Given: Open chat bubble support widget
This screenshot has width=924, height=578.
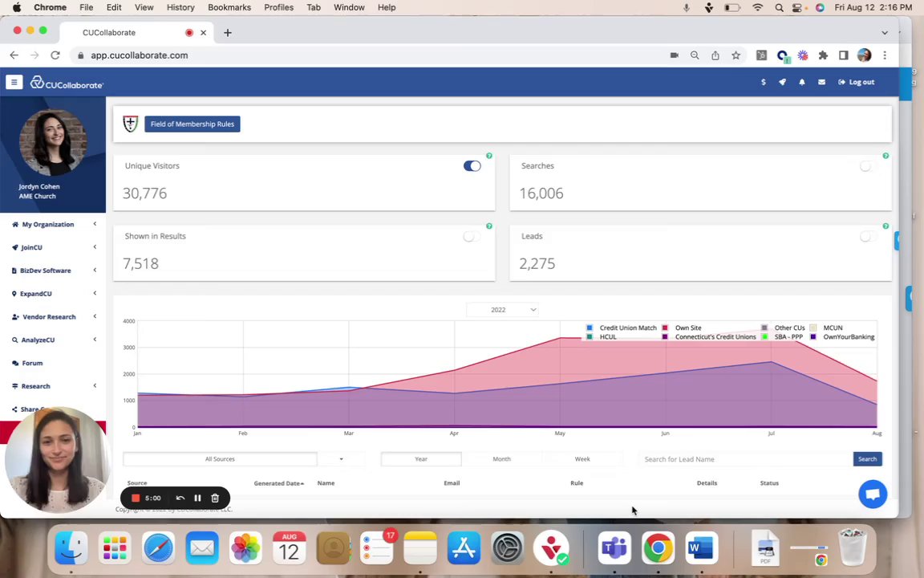Looking at the screenshot, I should coord(872,495).
